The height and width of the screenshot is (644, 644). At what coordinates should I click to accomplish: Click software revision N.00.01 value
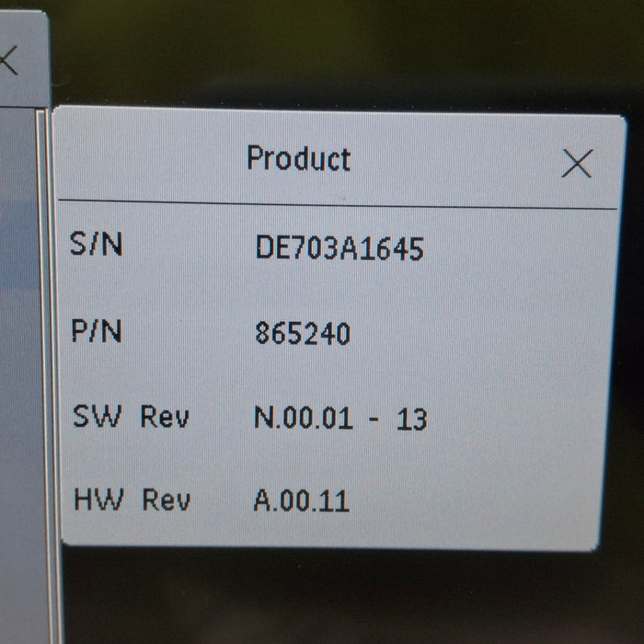(303, 419)
